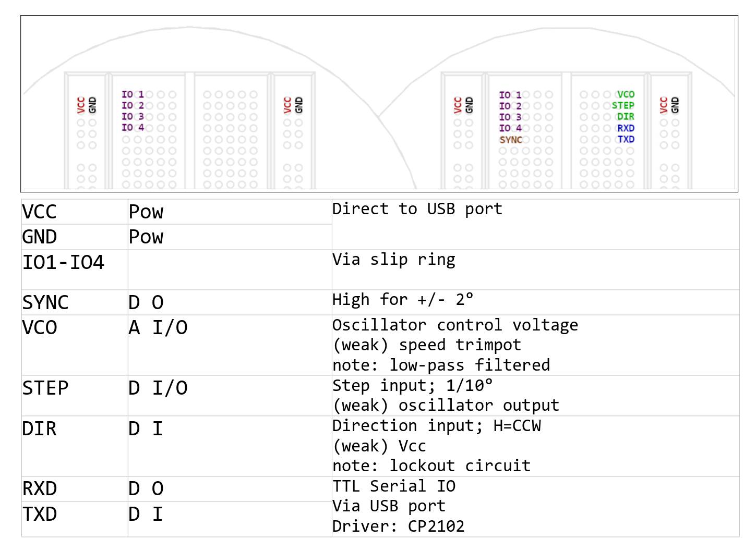Viewport: 756px width, 551px height.
Task: Click the 'High for +/- 2°' cell
Action: tap(535, 302)
